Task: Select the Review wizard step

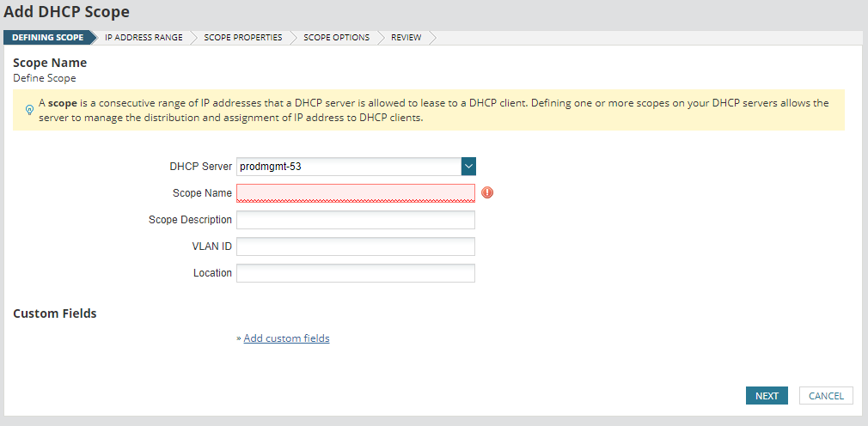Action: 406,38
